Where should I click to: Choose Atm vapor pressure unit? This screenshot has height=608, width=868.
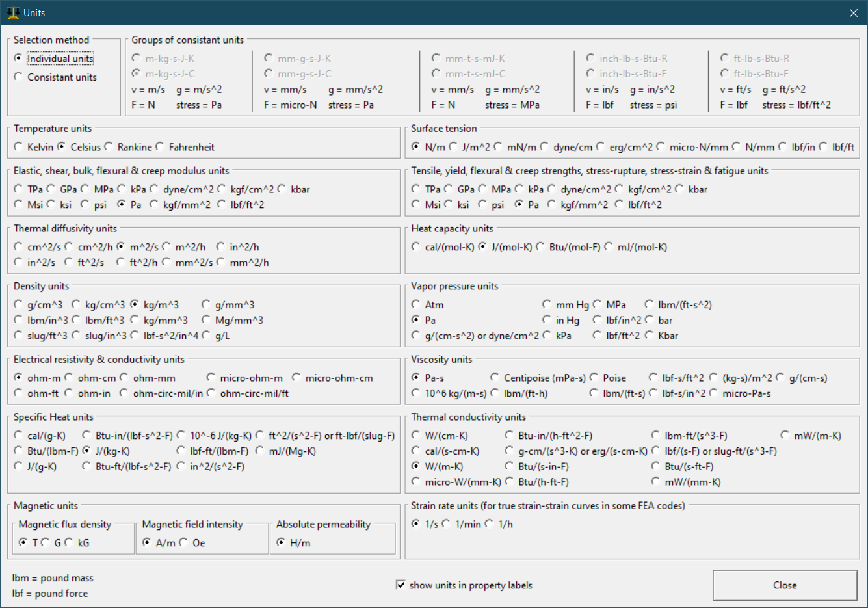click(x=416, y=304)
